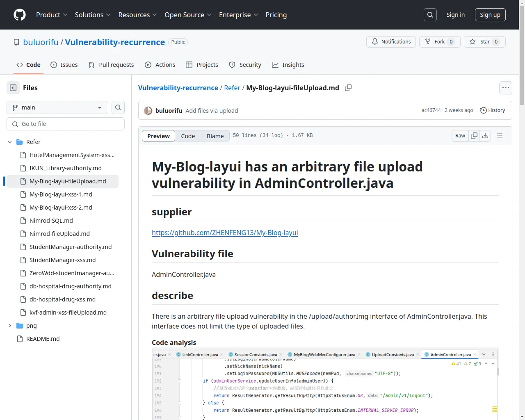Open the search magnifier in header

coord(430,15)
